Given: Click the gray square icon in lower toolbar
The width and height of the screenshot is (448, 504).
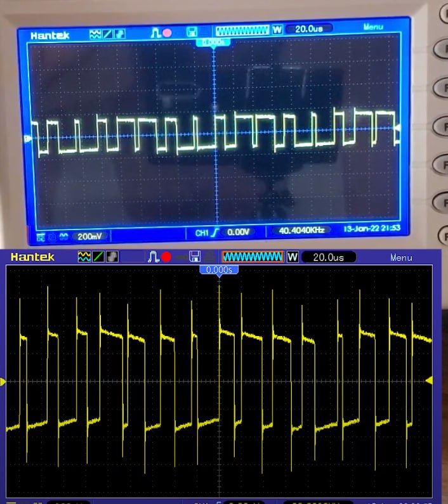Looking at the screenshot, I should click(112, 257).
